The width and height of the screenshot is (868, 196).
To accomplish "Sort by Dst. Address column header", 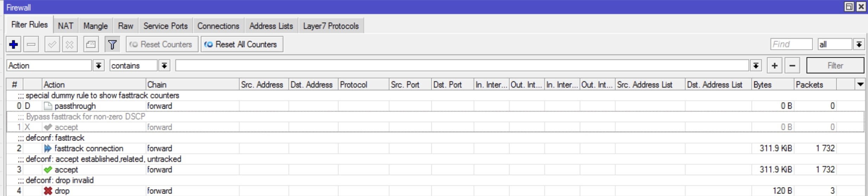I will pos(313,84).
